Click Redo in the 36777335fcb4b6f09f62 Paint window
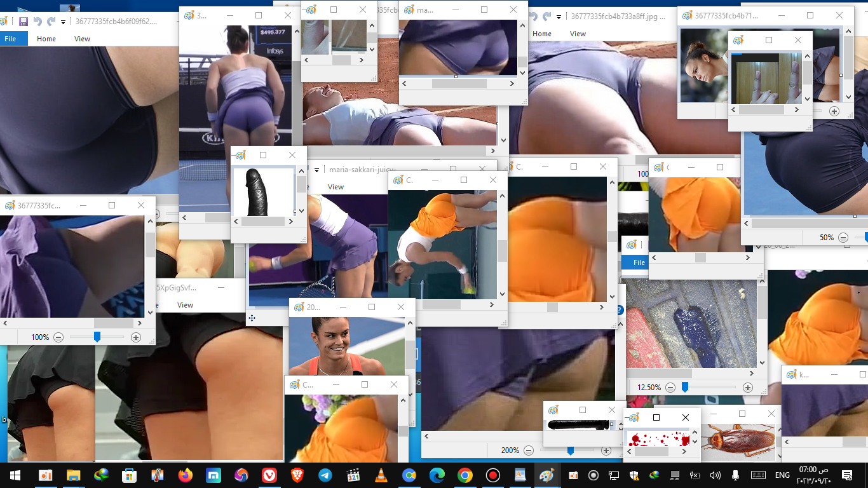The height and width of the screenshot is (488, 868). [x=51, y=22]
